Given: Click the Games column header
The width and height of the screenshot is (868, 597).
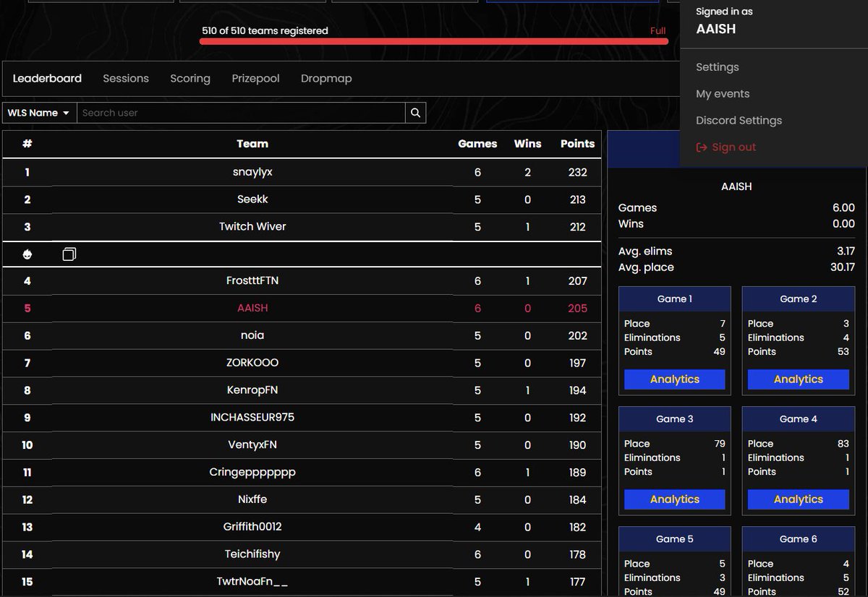Looking at the screenshot, I should 477,144.
